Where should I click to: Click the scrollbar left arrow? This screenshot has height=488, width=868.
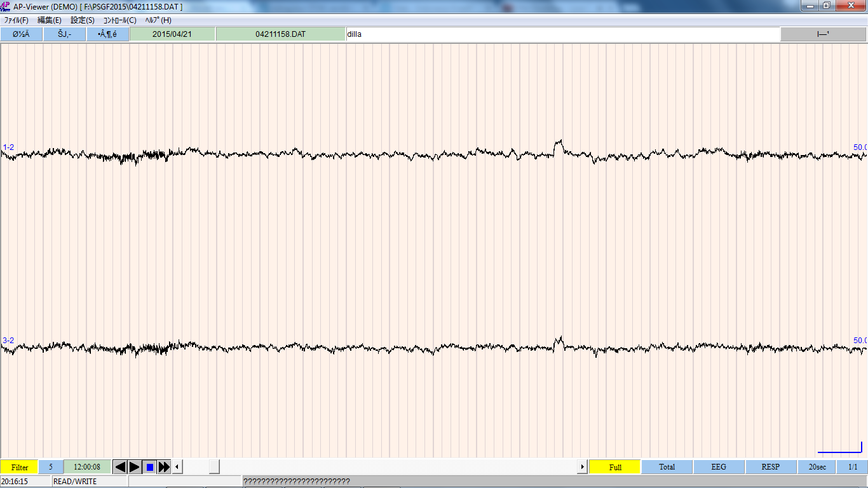tap(178, 467)
